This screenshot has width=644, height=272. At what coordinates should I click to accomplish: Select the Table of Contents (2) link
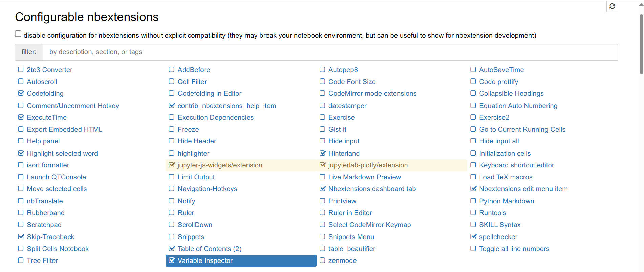[x=209, y=249]
